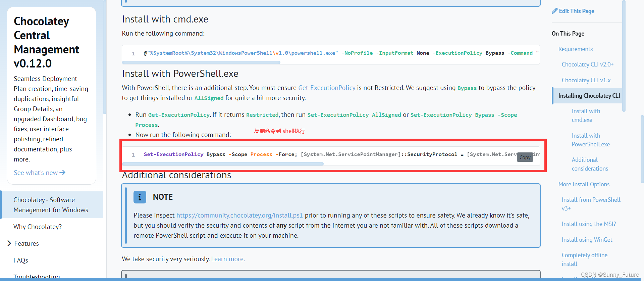Open the community.chocolatey.org install.ps1 link
This screenshot has height=281, width=644.
pos(239,215)
